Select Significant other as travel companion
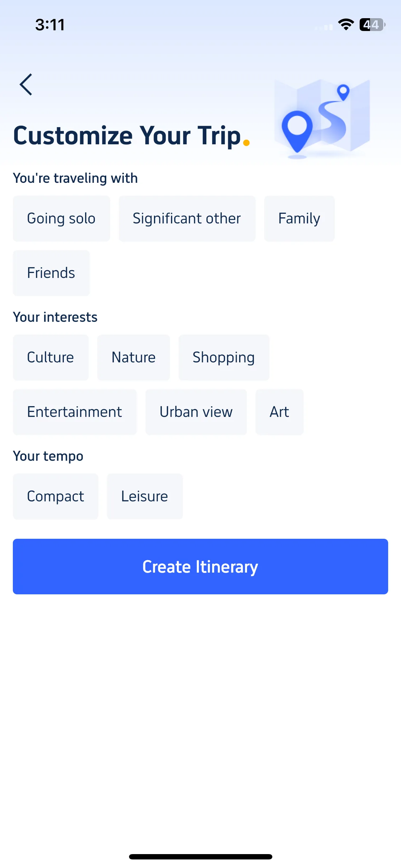 point(187,218)
